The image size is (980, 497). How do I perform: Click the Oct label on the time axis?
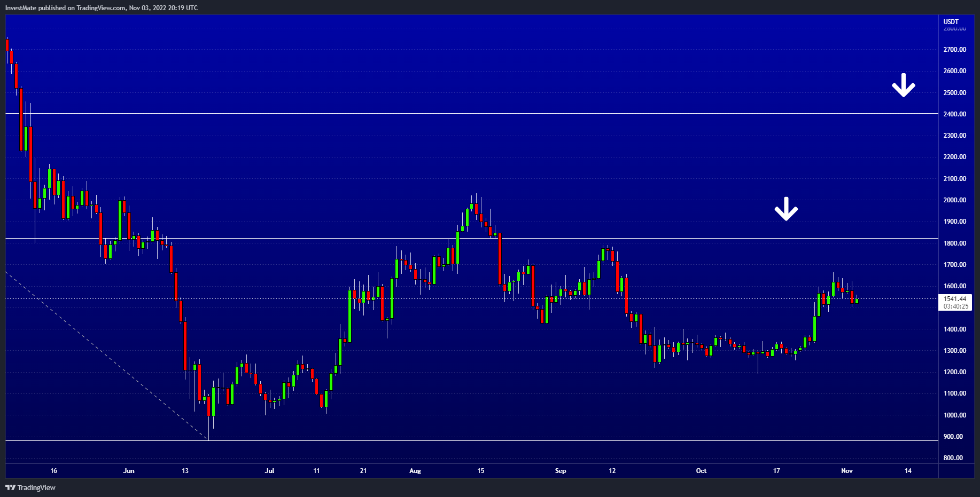click(x=701, y=471)
